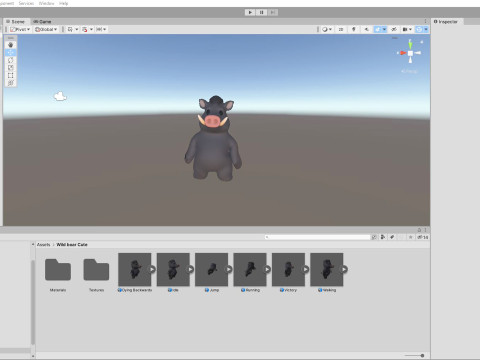Select the Hand view tool
Screen dimensions: 480x360
[11, 45]
